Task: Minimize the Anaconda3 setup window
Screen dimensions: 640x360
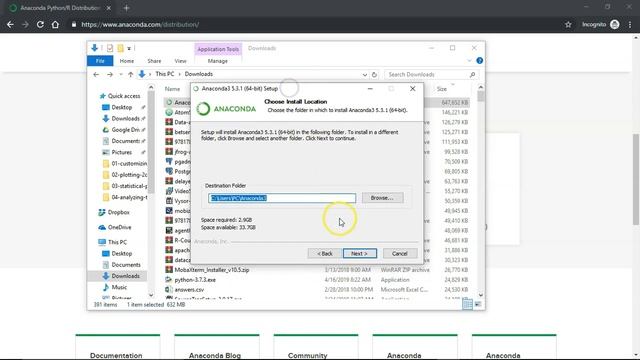Action: click(x=370, y=89)
